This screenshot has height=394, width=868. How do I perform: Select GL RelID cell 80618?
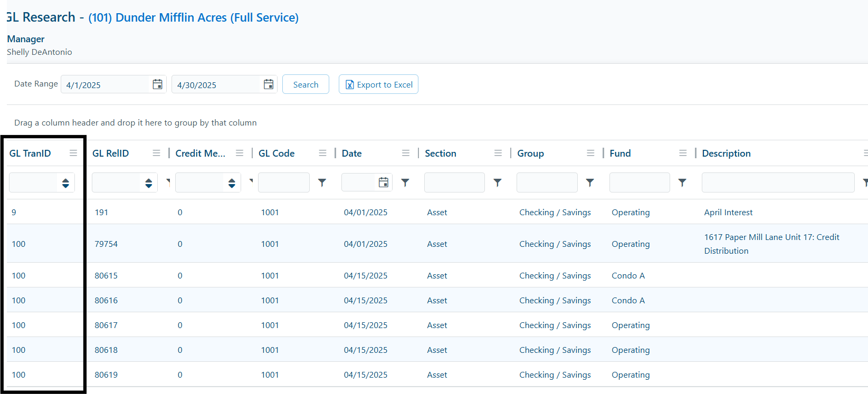click(106, 350)
